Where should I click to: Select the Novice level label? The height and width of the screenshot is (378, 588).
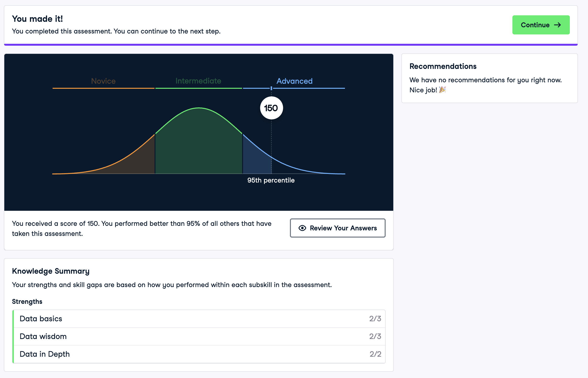point(103,81)
